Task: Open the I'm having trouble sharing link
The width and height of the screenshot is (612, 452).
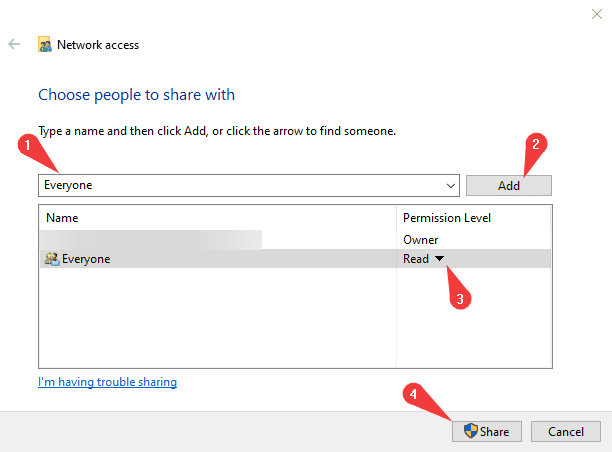Action: tap(107, 382)
